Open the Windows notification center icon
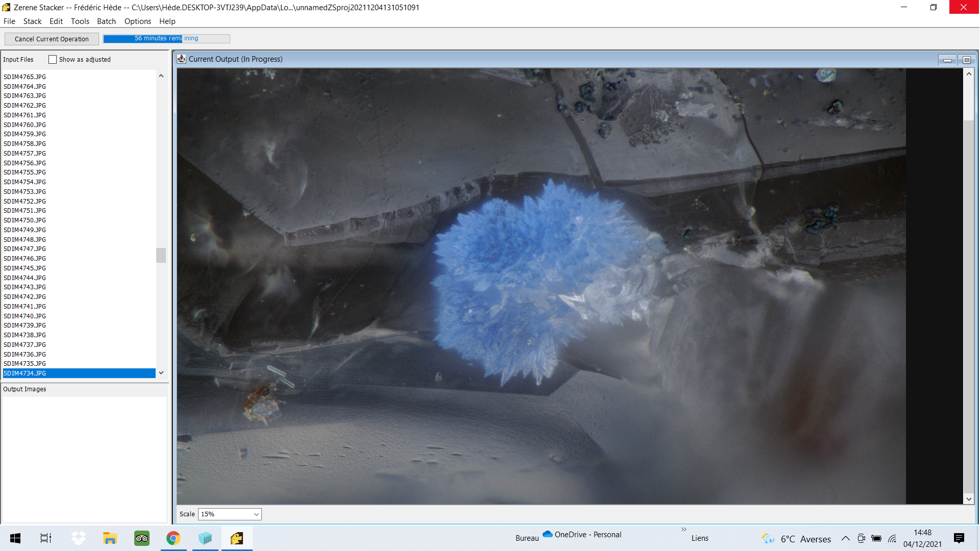The width and height of the screenshot is (980, 551). [959, 538]
